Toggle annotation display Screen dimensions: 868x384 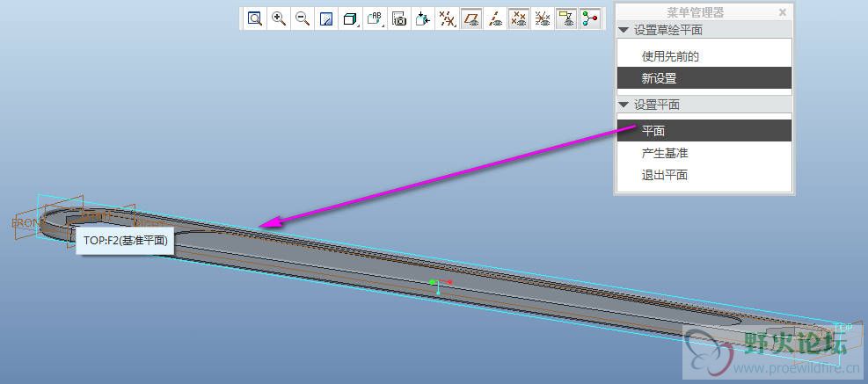(566, 18)
